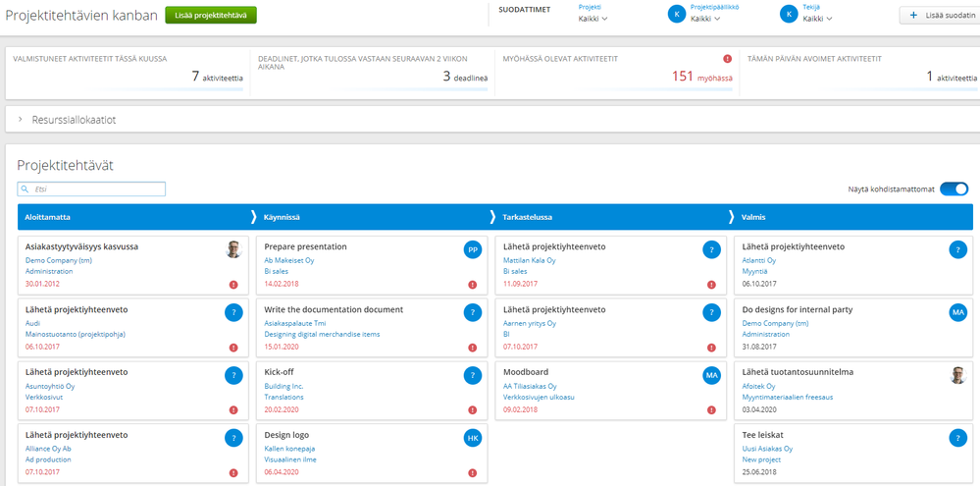Image resolution: width=980 pixels, height=486 pixels.
Task: Click the user photo on Asiakastyytyväisyys kasvussa card
Action: pyautogui.click(x=232, y=249)
